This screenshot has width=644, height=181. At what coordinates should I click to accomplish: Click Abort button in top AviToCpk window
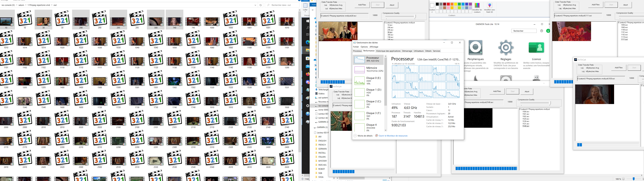point(392,5)
